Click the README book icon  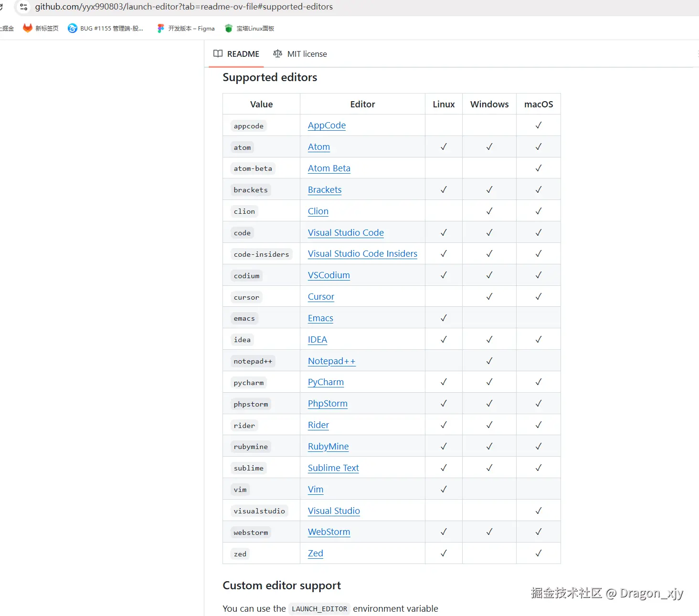tap(218, 54)
